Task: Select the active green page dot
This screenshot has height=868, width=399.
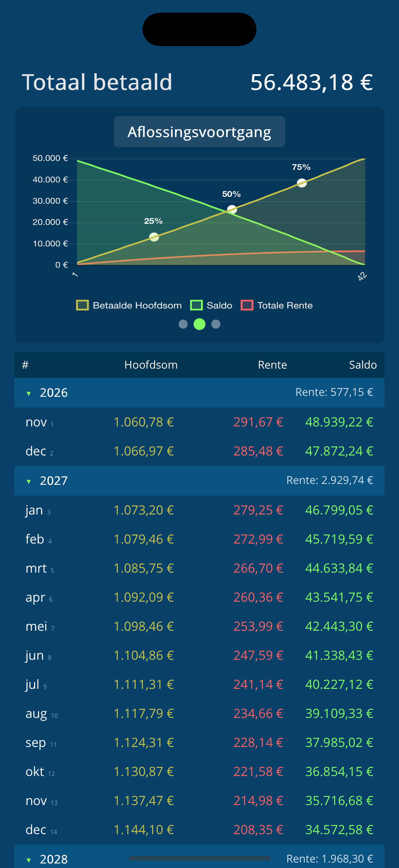Action: click(199, 324)
